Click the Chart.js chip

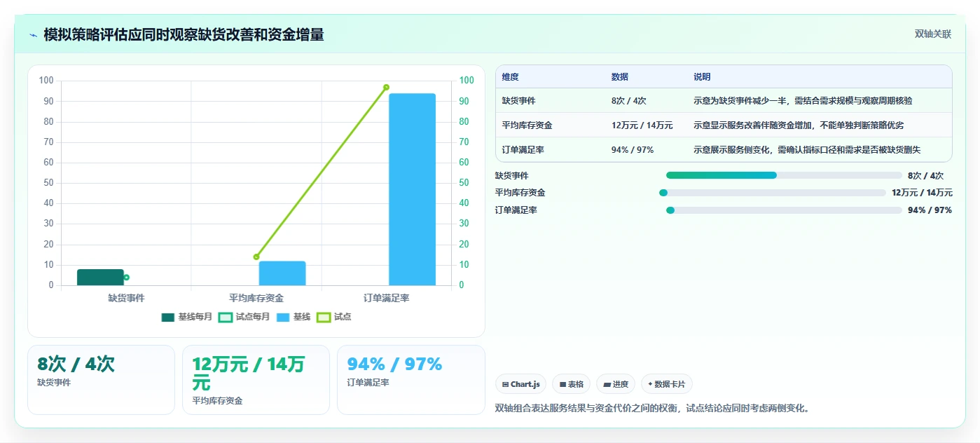pos(520,384)
